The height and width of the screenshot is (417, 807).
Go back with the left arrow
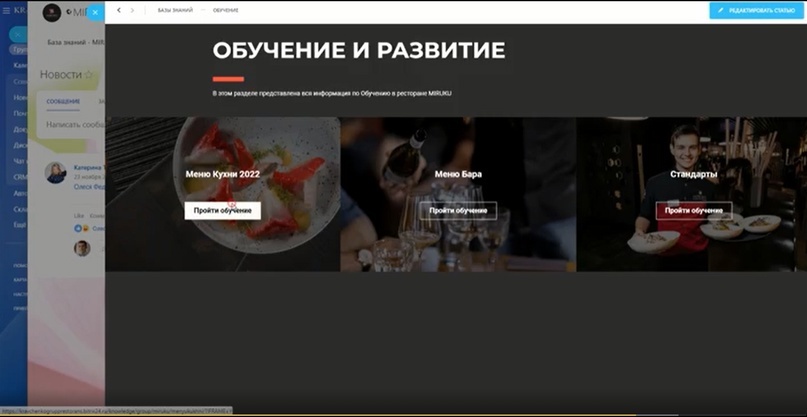point(119,10)
